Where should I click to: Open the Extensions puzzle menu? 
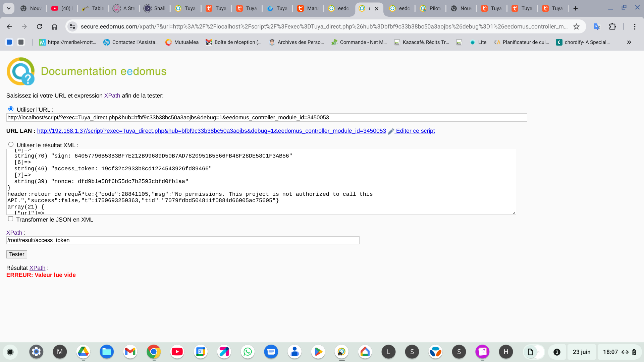pyautogui.click(x=612, y=26)
